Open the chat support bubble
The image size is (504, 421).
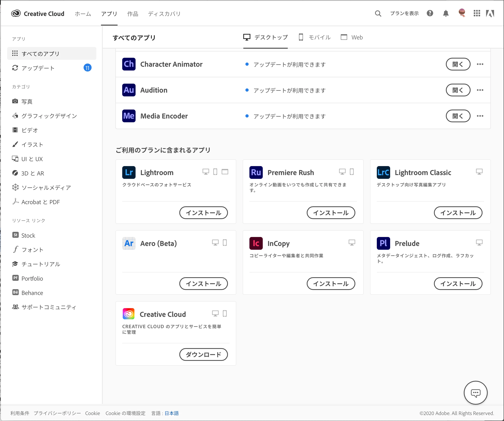(x=476, y=393)
